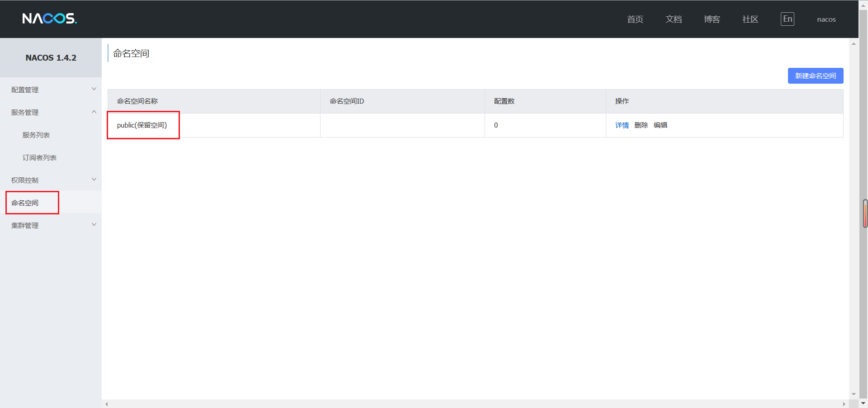Click the NACOS logo

(50, 19)
